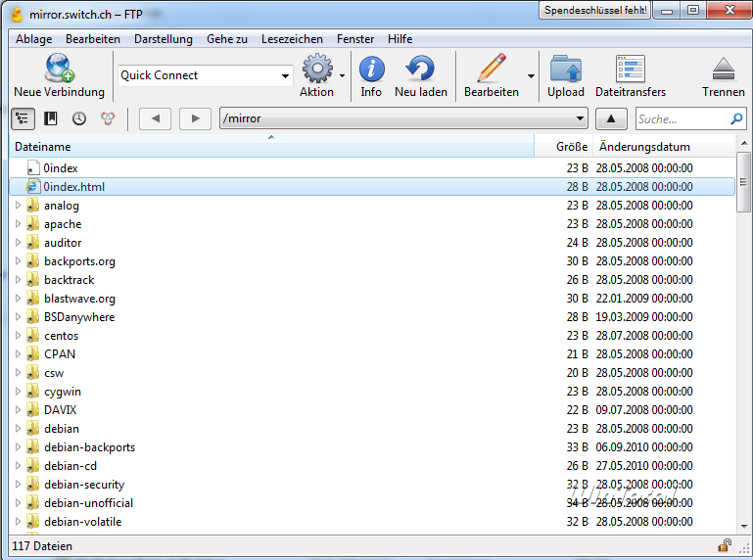Expand the backports.org folder
753x560 pixels.
click(x=19, y=261)
